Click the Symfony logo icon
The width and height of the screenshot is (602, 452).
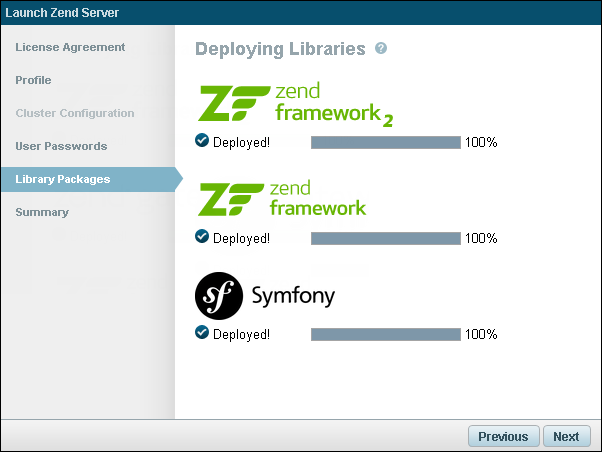click(219, 295)
